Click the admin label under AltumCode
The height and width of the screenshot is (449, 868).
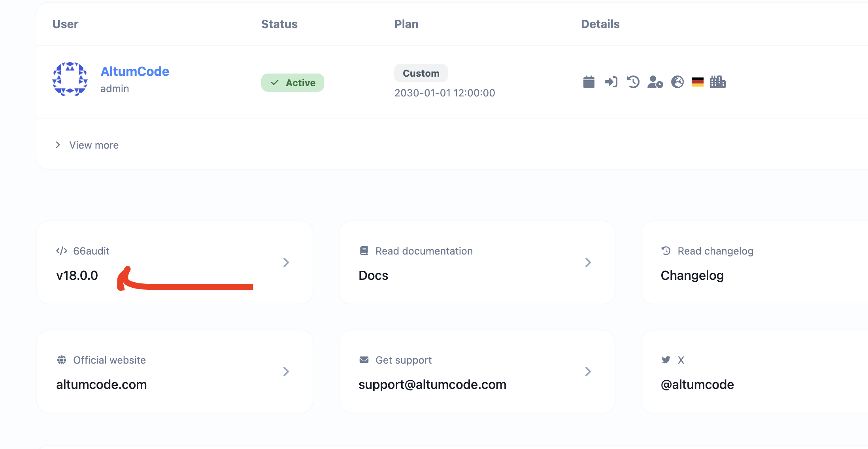pos(115,89)
